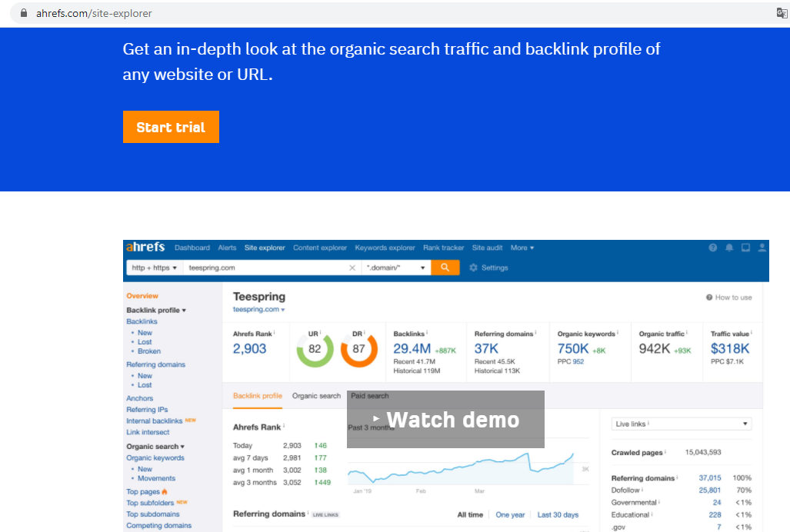
Task: Click the orange search magnifier button
Action: 445,268
